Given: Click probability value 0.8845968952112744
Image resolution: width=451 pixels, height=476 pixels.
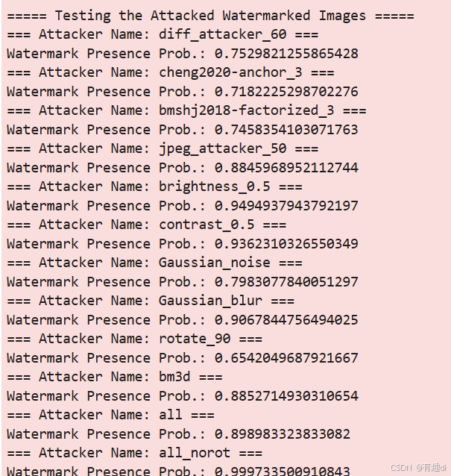Looking at the screenshot, I should pos(286,168).
